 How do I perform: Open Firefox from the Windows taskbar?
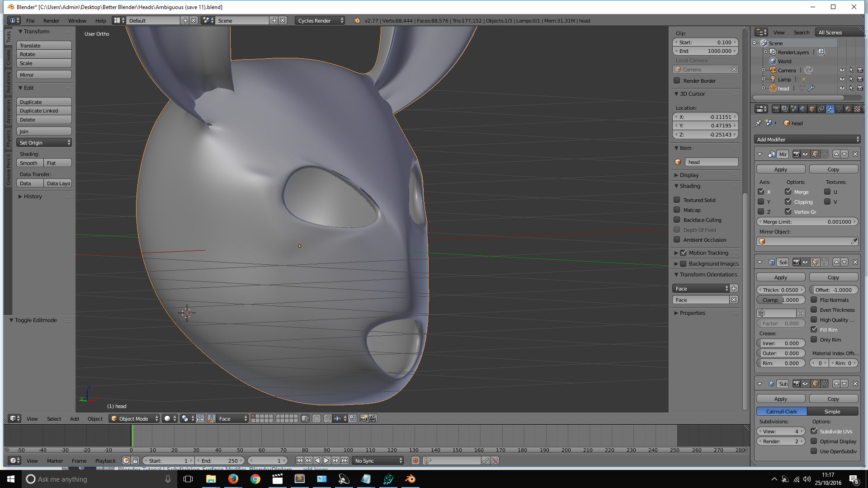(233, 479)
